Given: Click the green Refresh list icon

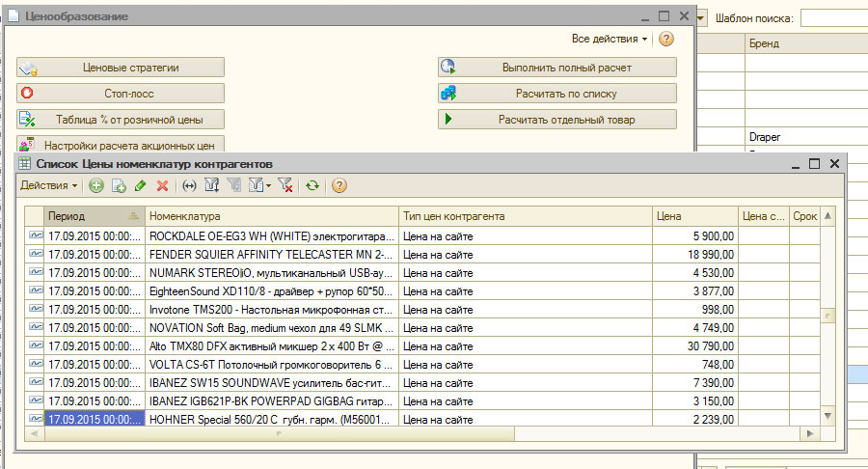Looking at the screenshot, I should tap(312, 185).
